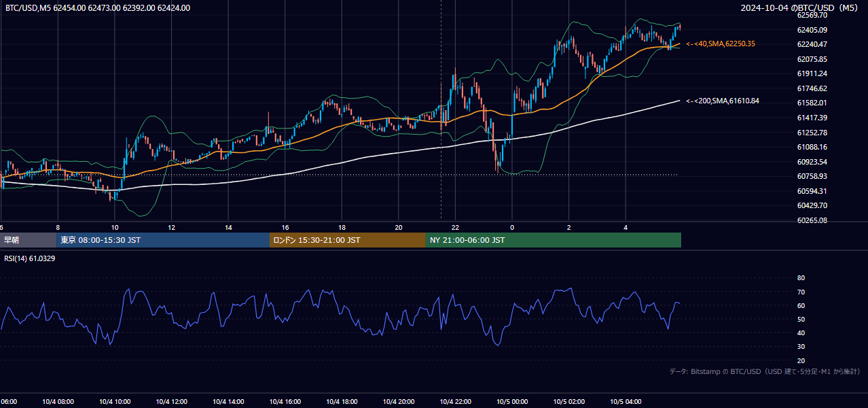868x408 pixels.
Task: Click the 10/4 20:00 time label
Action: [399, 402]
